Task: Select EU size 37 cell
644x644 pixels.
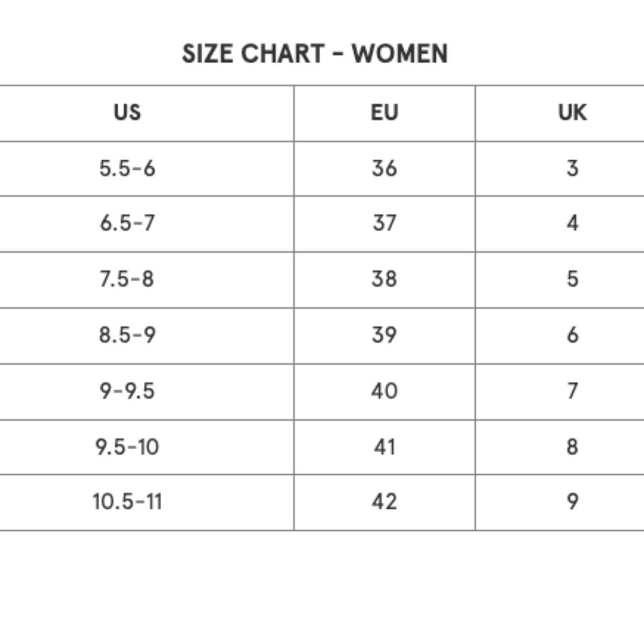Action: click(x=384, y=224)
